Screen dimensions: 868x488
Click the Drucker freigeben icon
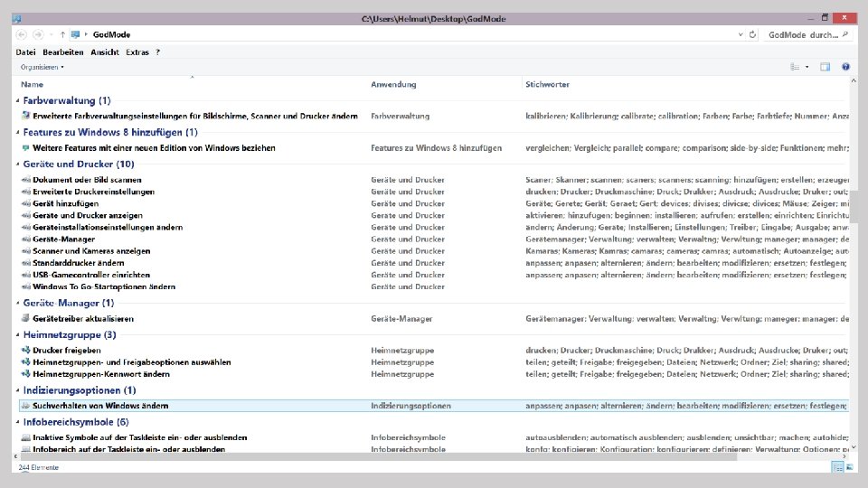point(25,350)
